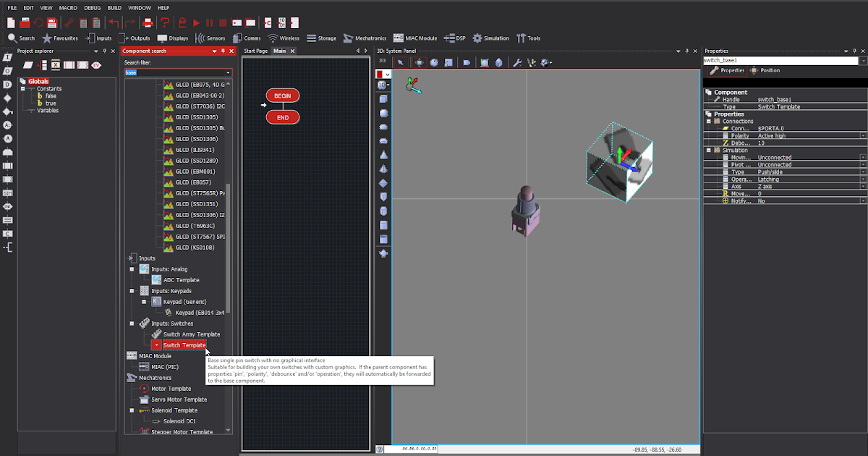Collapse the Inputs: Keypads tree group

click(132, 291)
